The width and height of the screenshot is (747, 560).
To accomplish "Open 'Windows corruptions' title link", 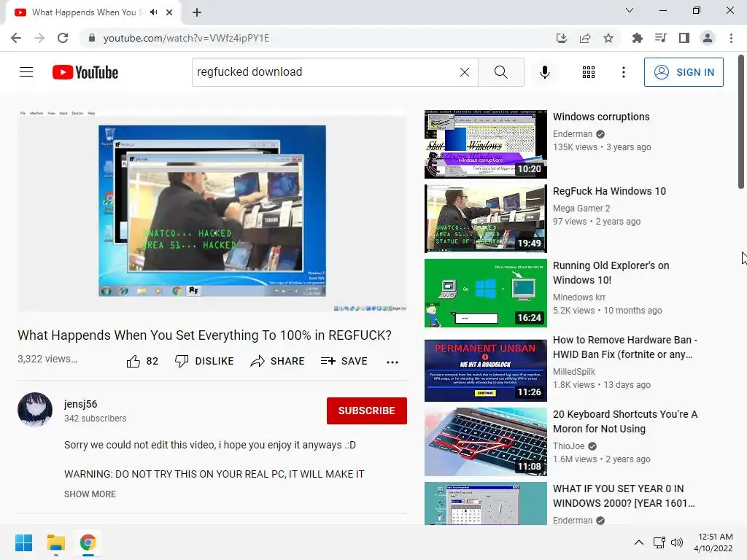I will (601, 117).
